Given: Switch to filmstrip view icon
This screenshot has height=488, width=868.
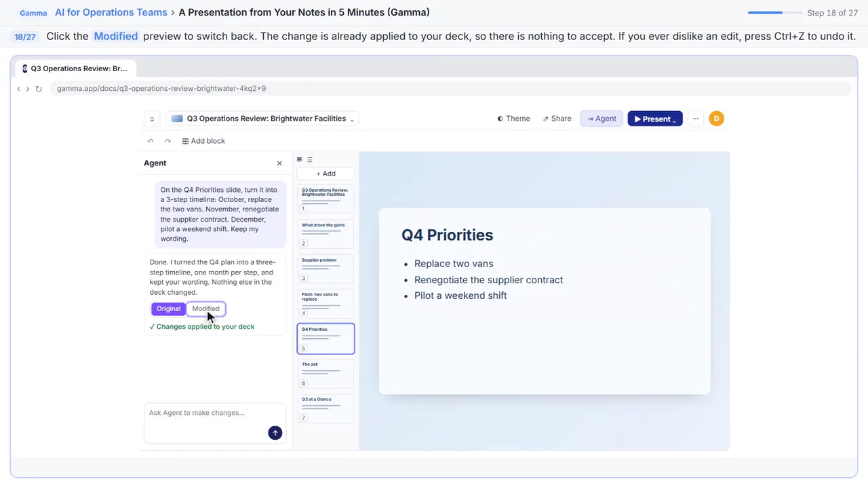Looking at the screenshot, I should 300,160.
